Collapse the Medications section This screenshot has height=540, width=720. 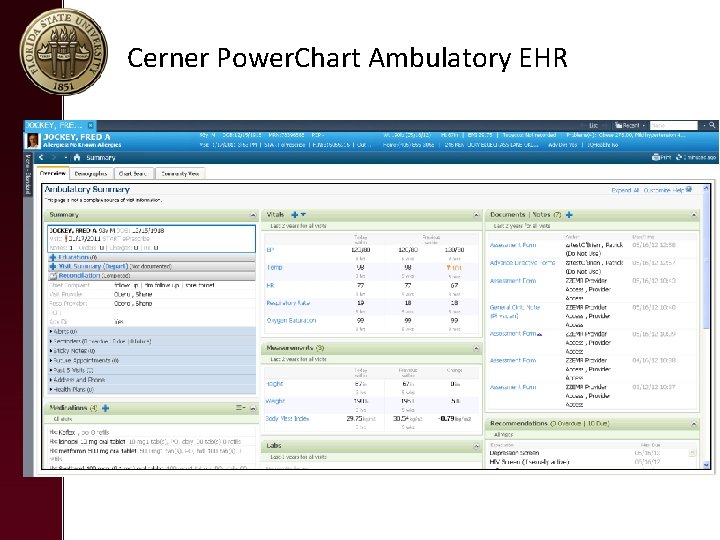click(x=253, y=408)
